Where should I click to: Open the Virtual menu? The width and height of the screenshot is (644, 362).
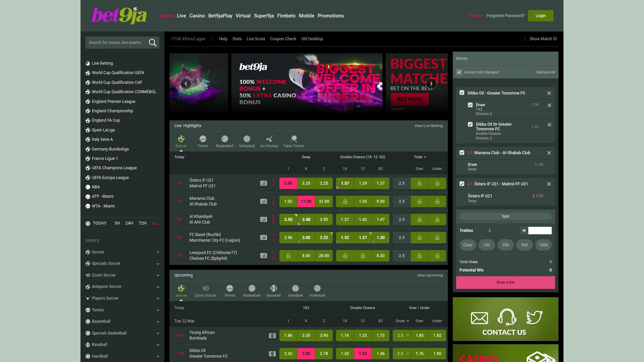243,16
